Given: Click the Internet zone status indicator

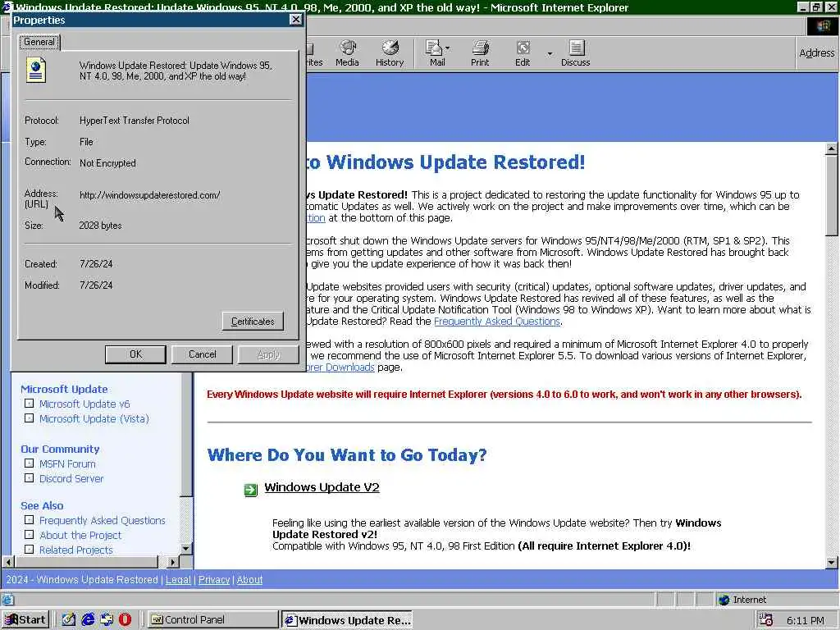Looking at the screenshot, I should pyautogui.click(x=742, y=600).
